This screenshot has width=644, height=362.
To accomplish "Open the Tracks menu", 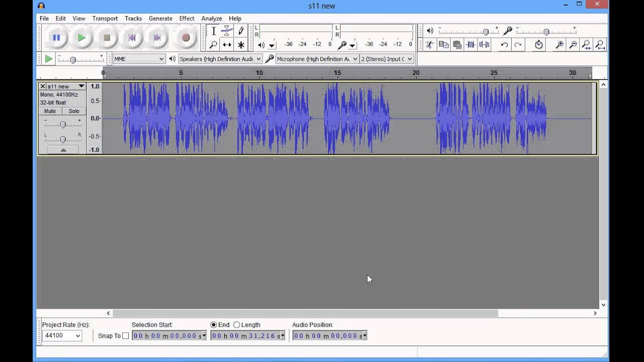I will pos(133,18).
